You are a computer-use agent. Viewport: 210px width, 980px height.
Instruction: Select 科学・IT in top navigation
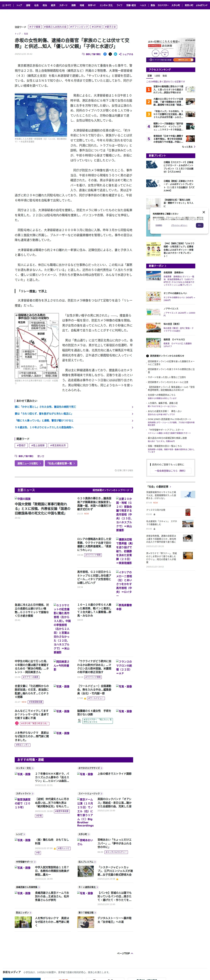coord(92,5)
